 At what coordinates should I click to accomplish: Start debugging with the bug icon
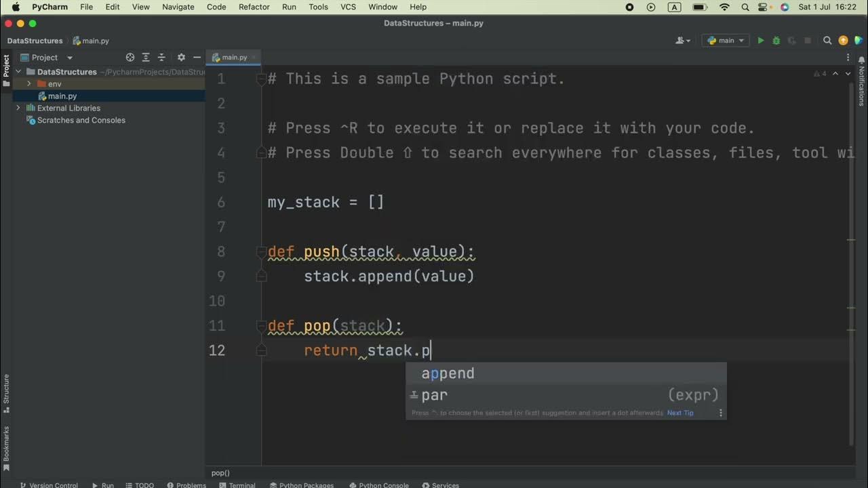(x=776, y=41)
